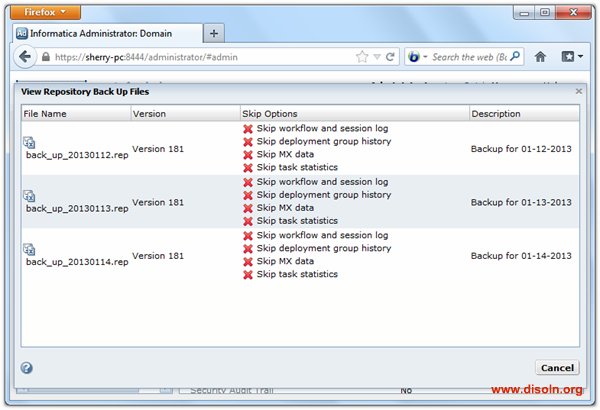Open the Firefox application menu
This screenshot has height=410, width=600.
45,12
